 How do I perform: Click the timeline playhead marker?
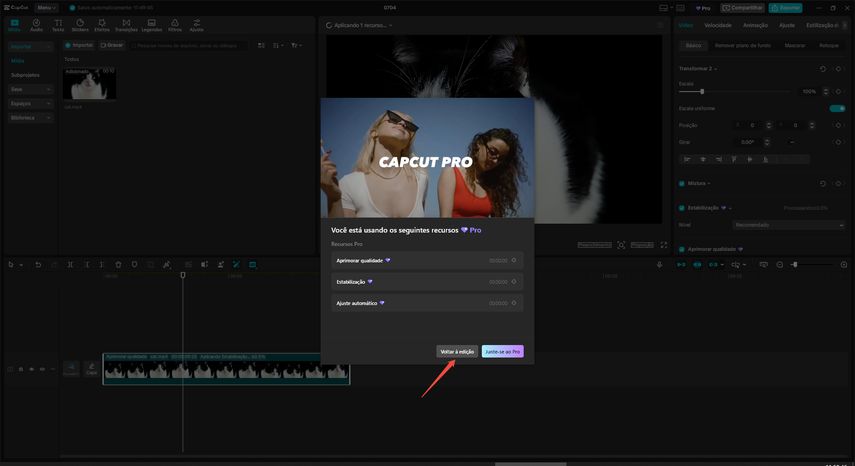[x=183, y=275]
